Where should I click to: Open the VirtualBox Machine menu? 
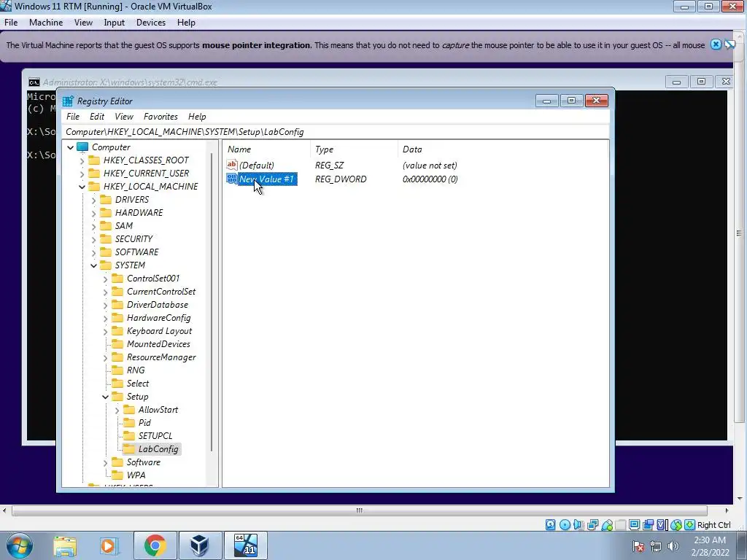click(x=46, y=23)
